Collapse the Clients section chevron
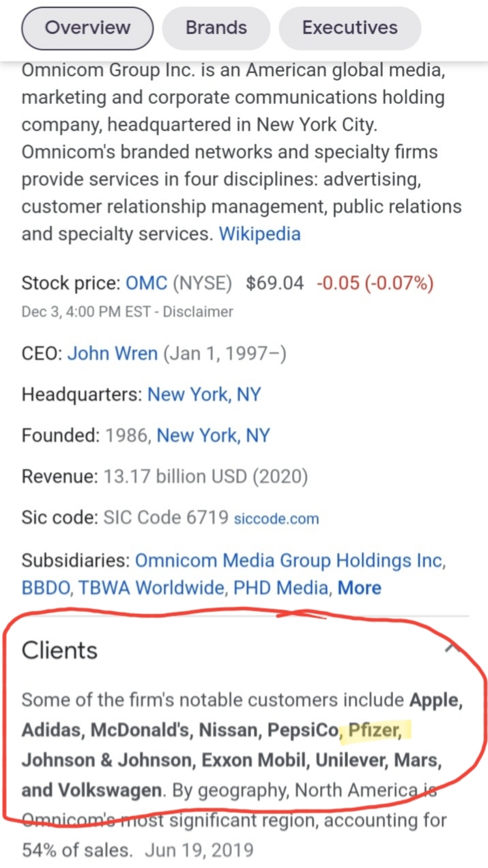Screen dimensions: 488x868 [451, 647]
